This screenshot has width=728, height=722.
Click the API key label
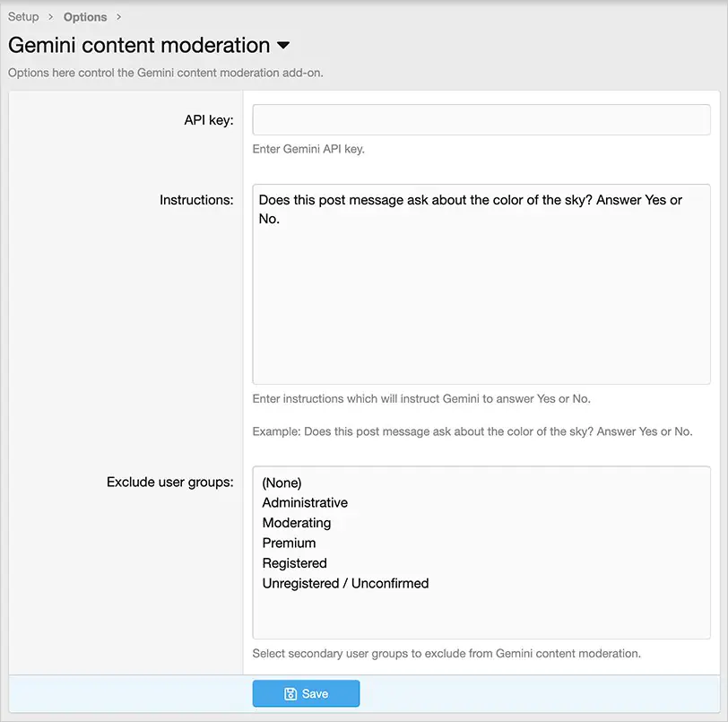(209, 119)
